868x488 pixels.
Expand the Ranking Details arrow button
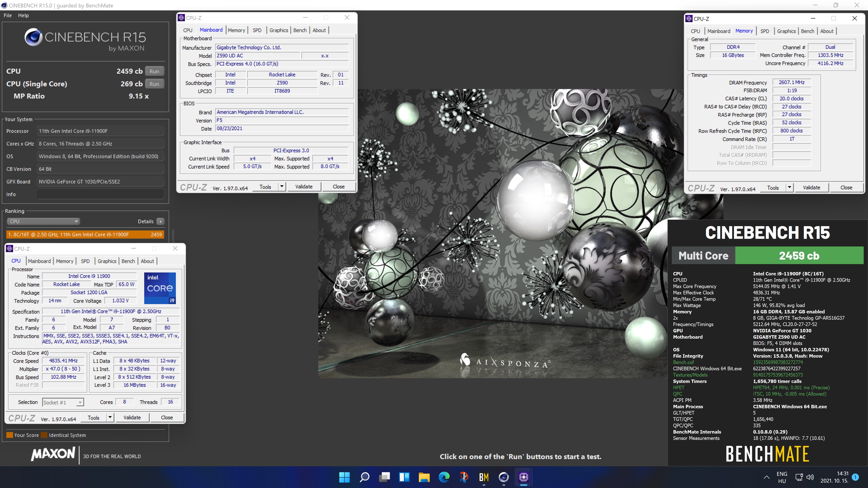click(160, 221)
